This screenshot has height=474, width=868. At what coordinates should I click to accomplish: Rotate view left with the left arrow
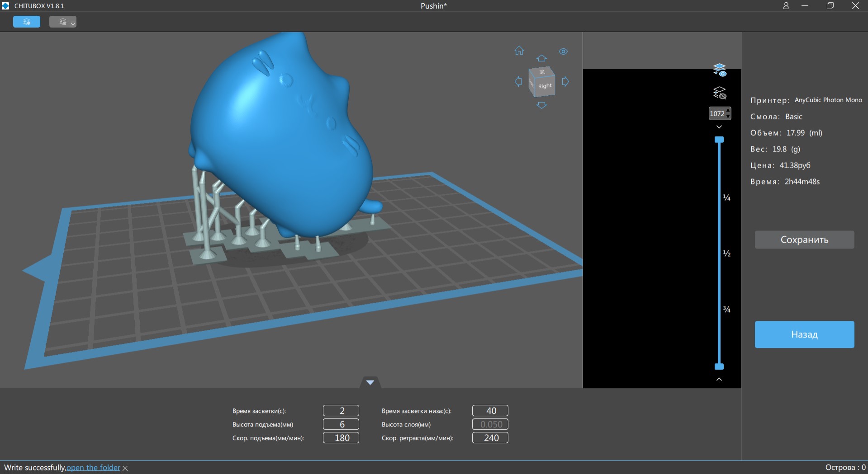518,82
